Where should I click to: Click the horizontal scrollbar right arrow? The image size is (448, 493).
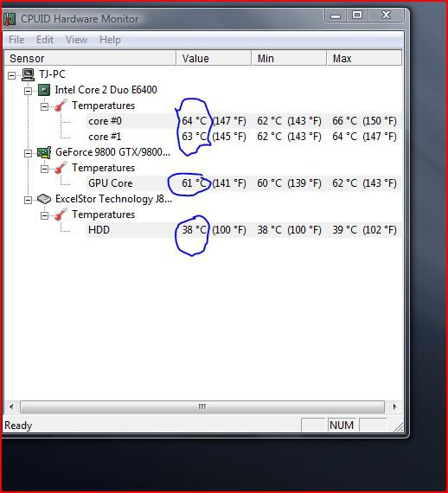(x=395, y=407)
